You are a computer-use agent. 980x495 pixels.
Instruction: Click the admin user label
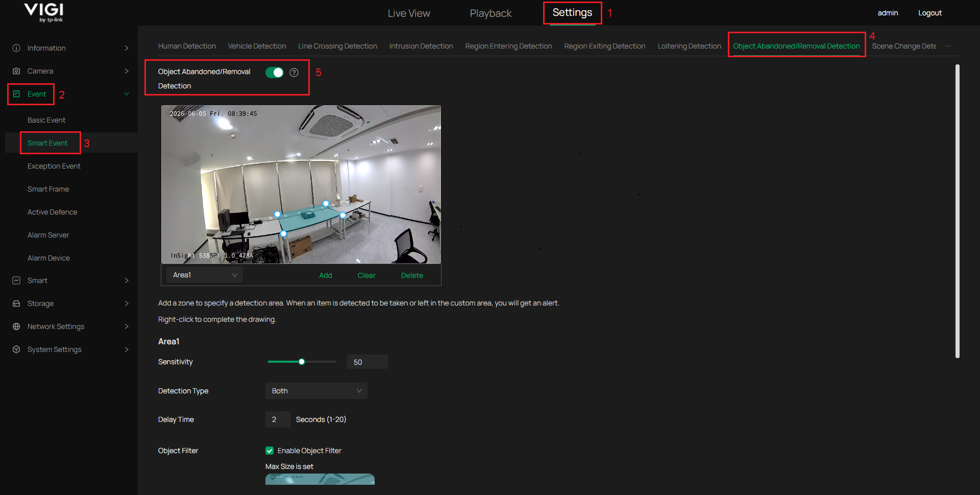(x=888, y=13)
